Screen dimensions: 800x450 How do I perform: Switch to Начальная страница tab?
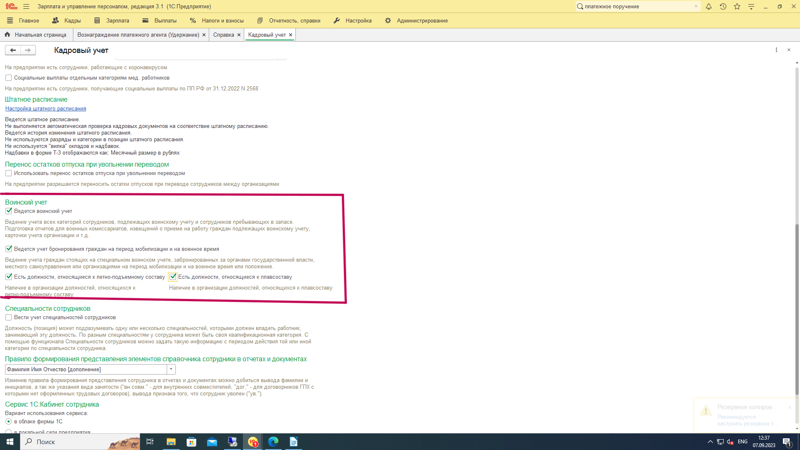point(36,35)
